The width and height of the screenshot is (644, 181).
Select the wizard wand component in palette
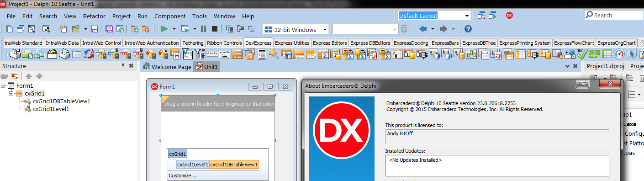[274, 54]
